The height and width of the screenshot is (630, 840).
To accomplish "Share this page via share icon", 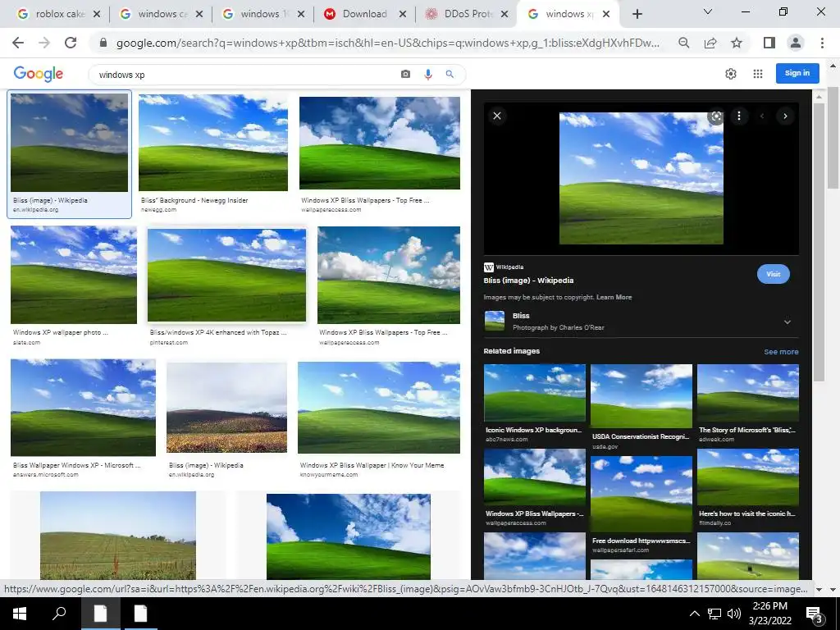I will coord(710,43).
